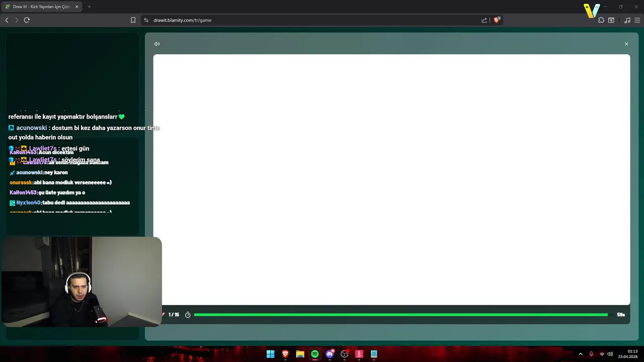
Task: Open Discord from the taskbar
Action: click(330, 354)
